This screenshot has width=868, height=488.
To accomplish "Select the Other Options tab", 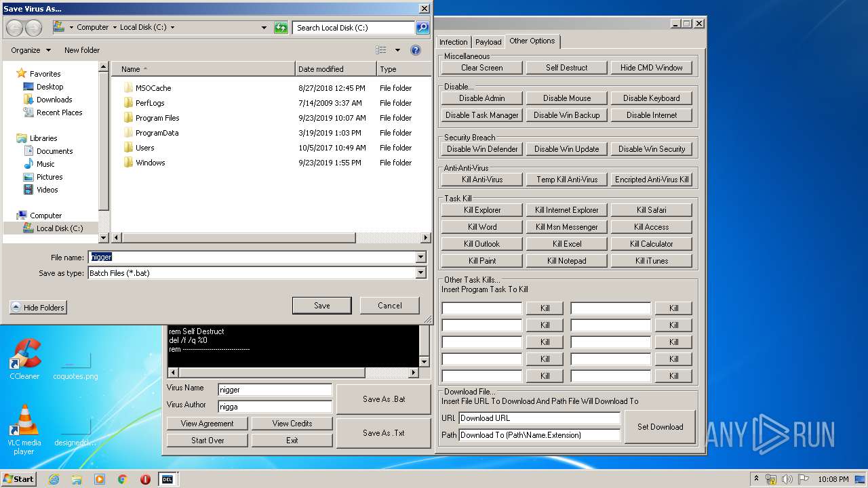I will [532, 41].
